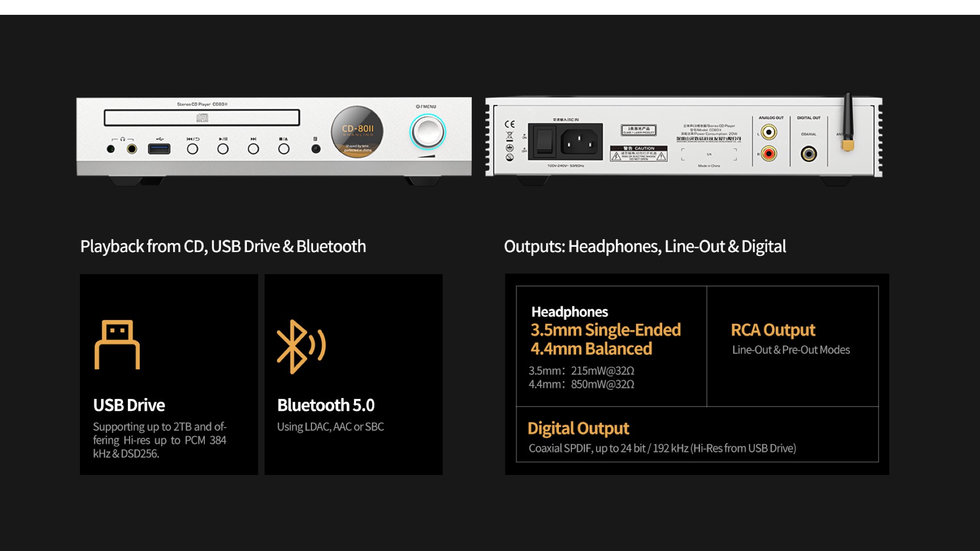Click the 'Bluetooth 5.0' title

[326, 405]
